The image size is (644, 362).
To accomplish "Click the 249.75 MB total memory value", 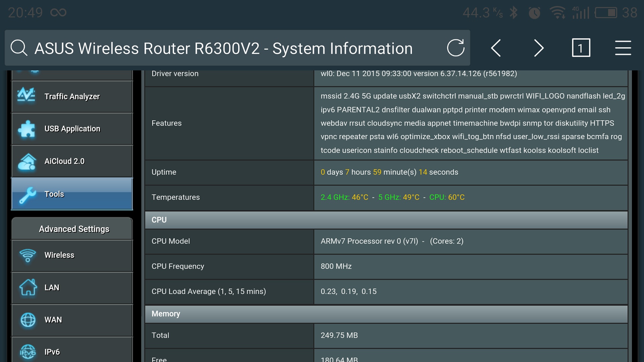I will (x=339, y=336).
